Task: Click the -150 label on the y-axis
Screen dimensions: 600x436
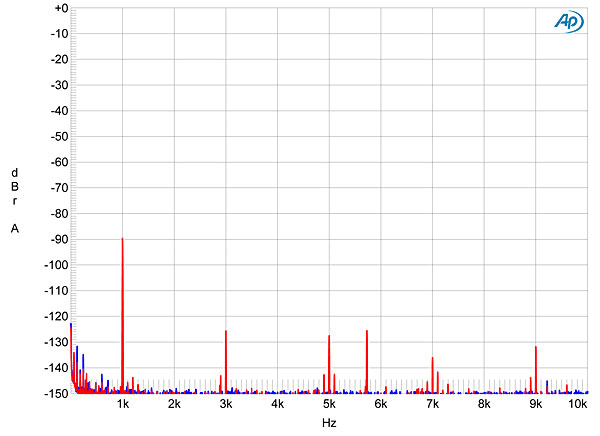Action: 52,393
